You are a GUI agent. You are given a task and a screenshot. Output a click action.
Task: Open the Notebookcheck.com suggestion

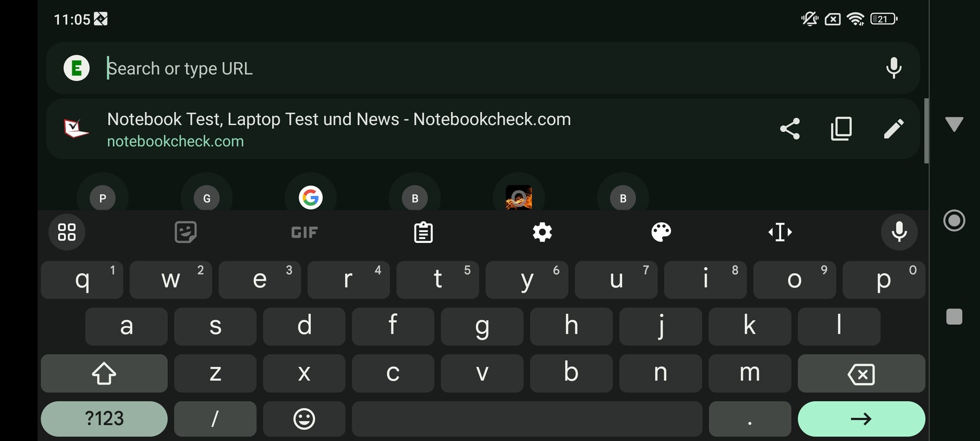pos(339,129)
